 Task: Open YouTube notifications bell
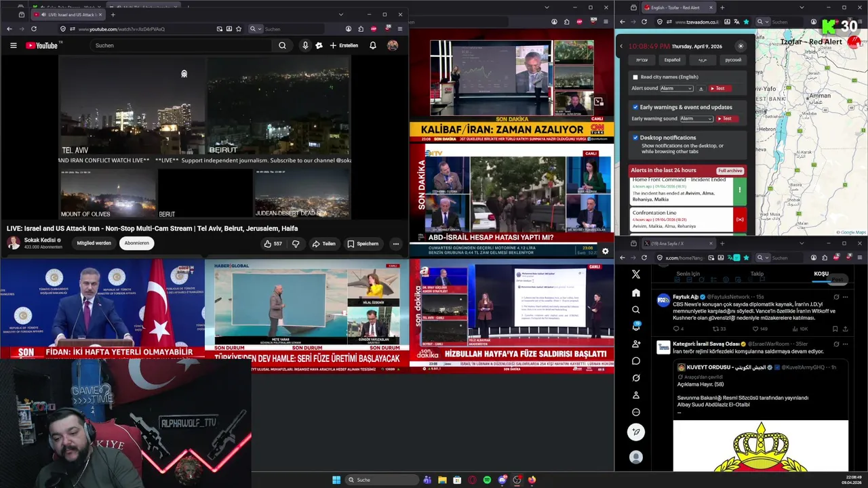(x=372, y=45)
